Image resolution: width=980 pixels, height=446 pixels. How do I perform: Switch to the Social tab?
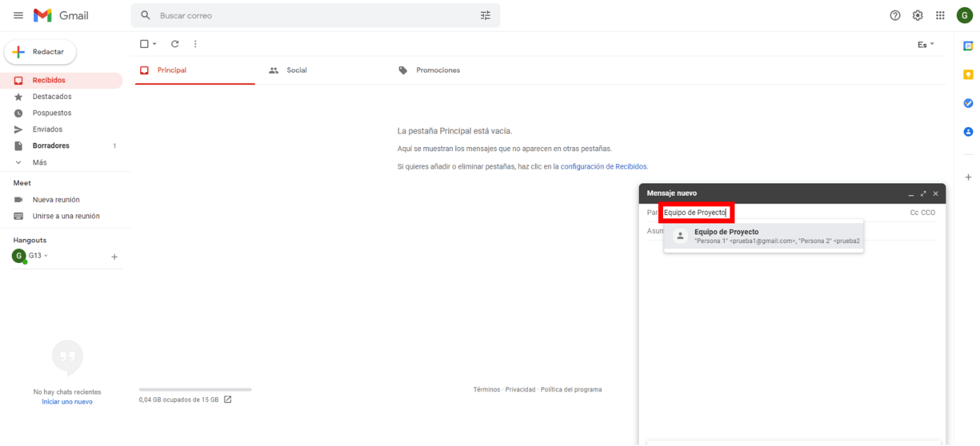323,71
